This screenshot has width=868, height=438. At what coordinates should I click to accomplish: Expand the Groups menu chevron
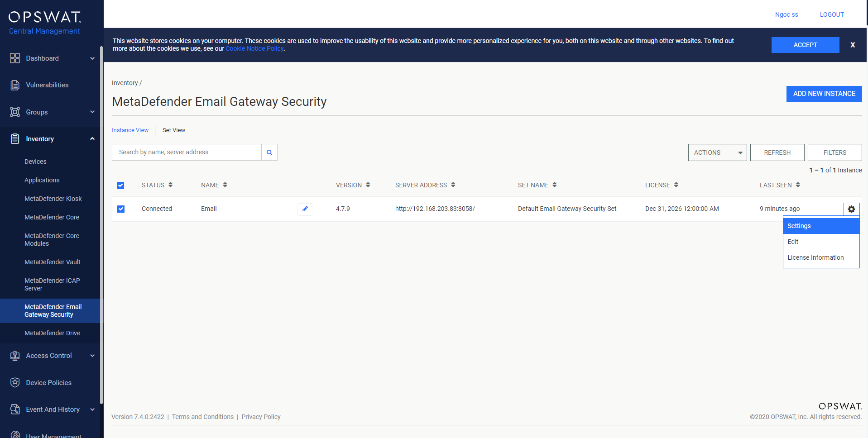point(92,112)
